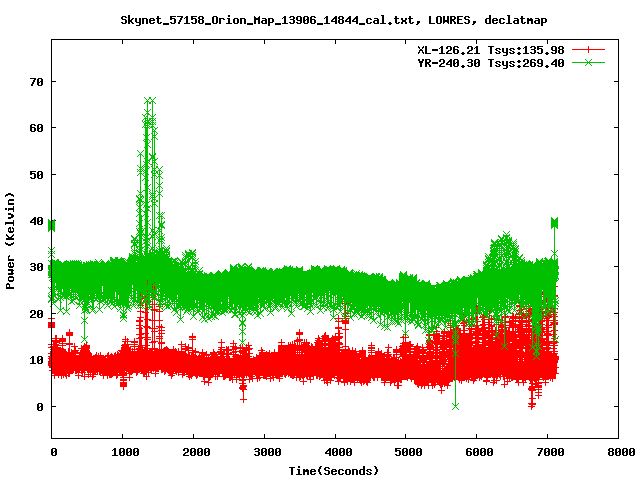
Task: Select the legend entry XL-126.21 Tsys:135.98
Action: pos(491,50)
